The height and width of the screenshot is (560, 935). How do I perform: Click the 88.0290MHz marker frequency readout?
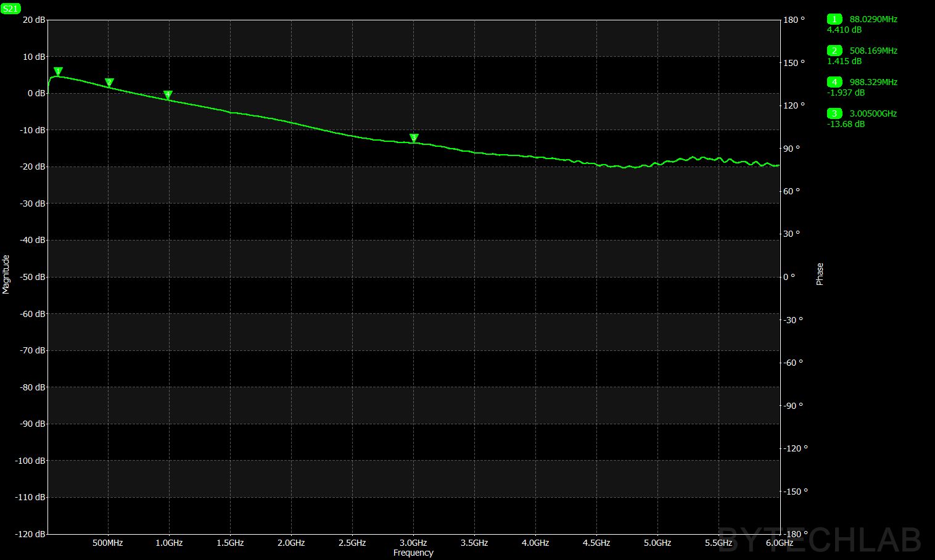[x=873, y=19]
